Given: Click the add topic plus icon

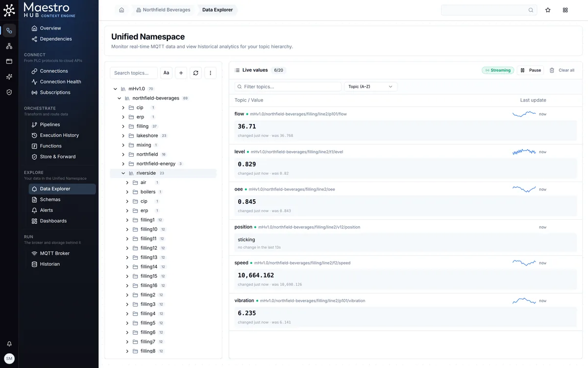Looking at the screenshot, I should pyautogui.click(x=181, y=73).
